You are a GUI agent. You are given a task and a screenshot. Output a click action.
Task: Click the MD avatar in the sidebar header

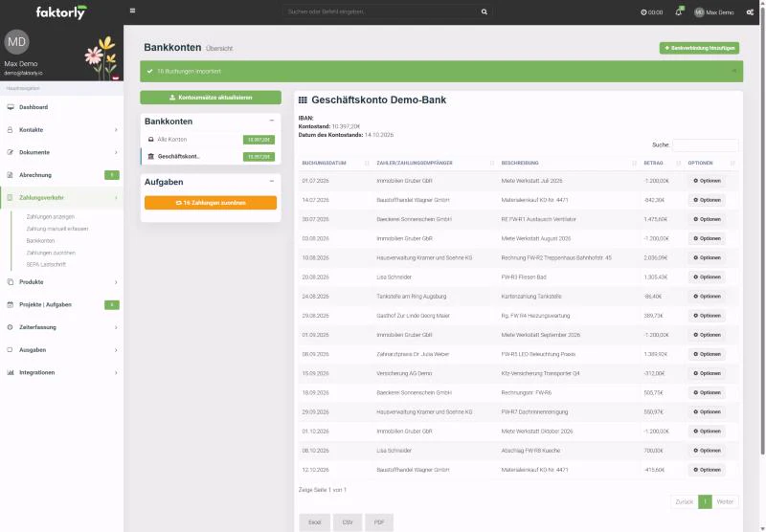click(x=16, y=42)
